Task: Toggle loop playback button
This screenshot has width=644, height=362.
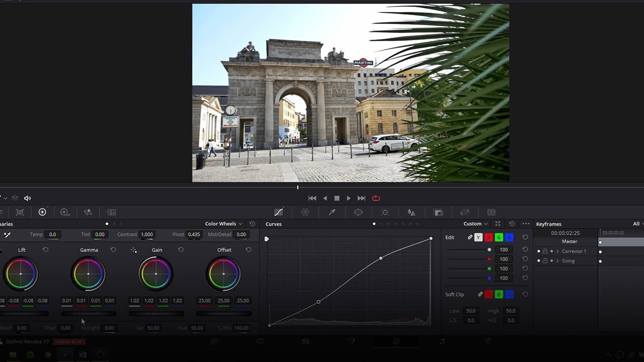Action: 376,198
